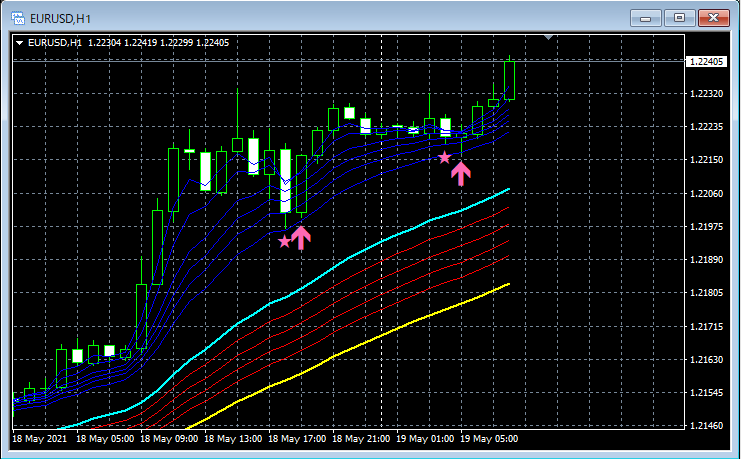Click the 1.21715 price scale label
The height and width of the screenshot is (459, 741).
(x=706, y=327)
